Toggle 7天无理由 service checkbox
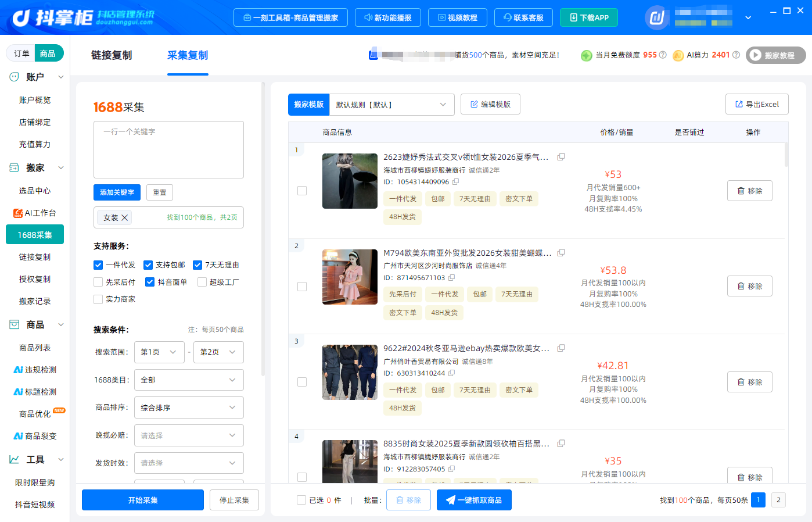 (197, 265)
